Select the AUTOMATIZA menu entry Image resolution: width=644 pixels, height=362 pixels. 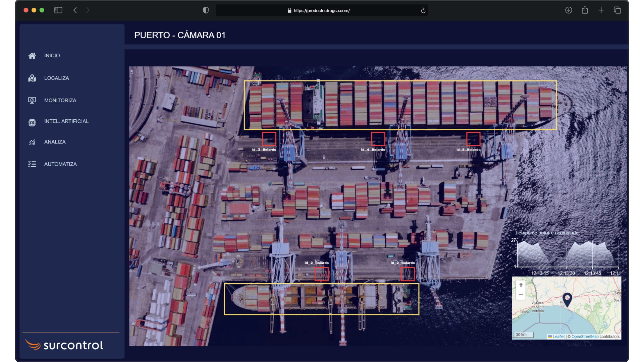click(x=61, y=164)
